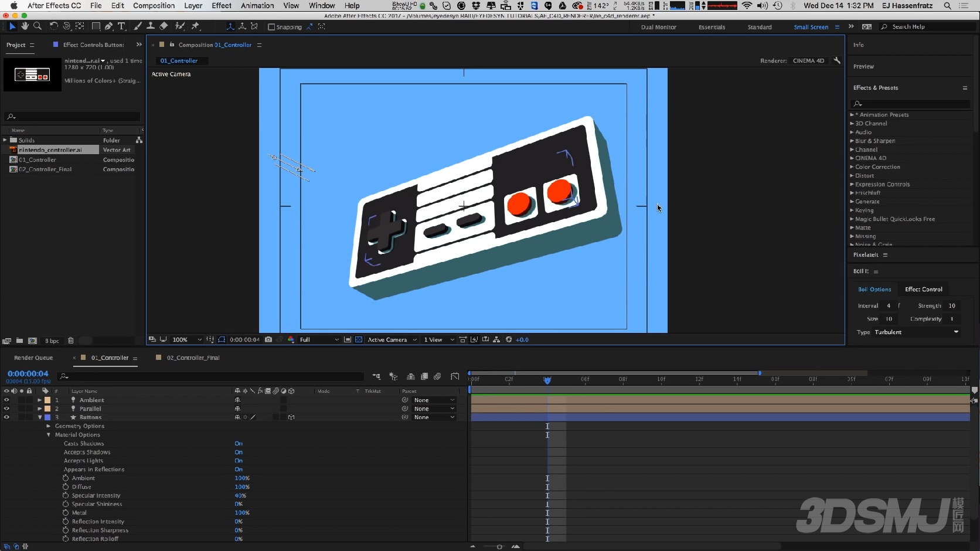The height and width of the screenshot is (551, 980).
Task: Open the Composition menu
Action: 154,5
